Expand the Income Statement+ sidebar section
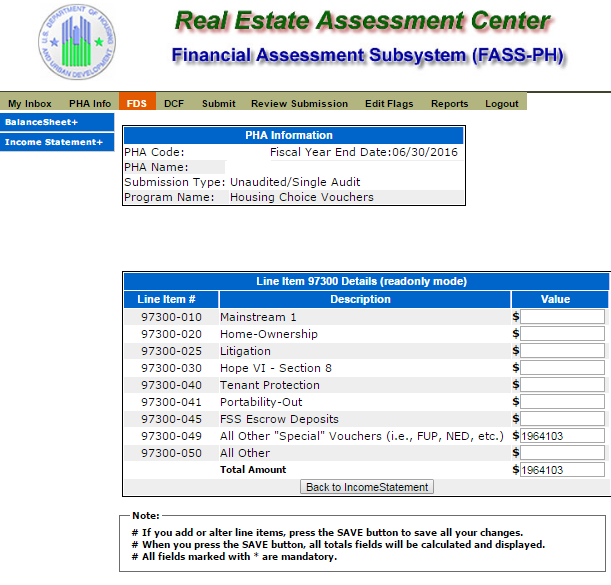Viewport: 611px width, 585px height. click(55, 142)
